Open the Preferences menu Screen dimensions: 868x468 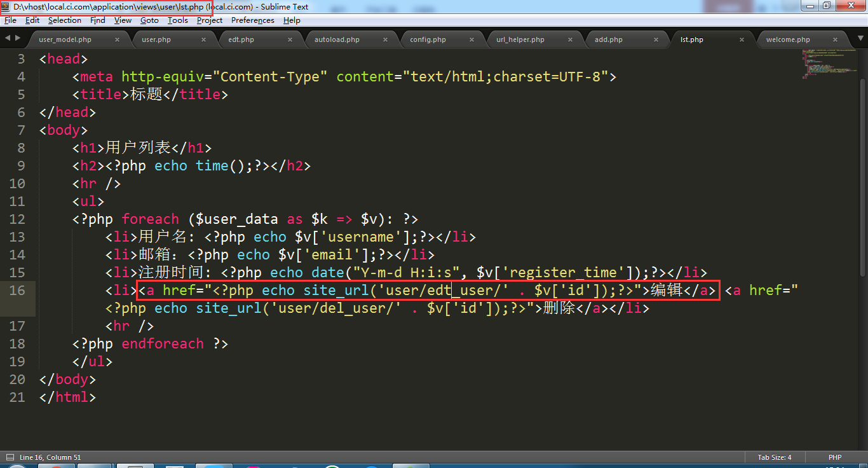252,20
